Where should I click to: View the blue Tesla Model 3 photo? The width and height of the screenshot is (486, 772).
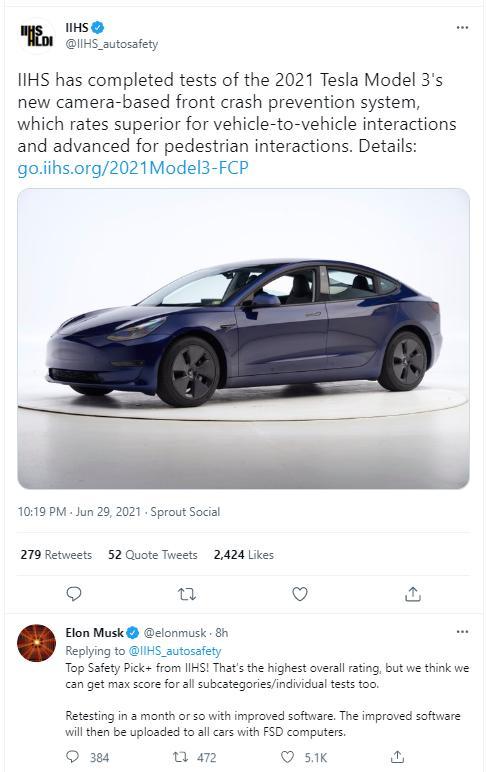pos(243,338)
